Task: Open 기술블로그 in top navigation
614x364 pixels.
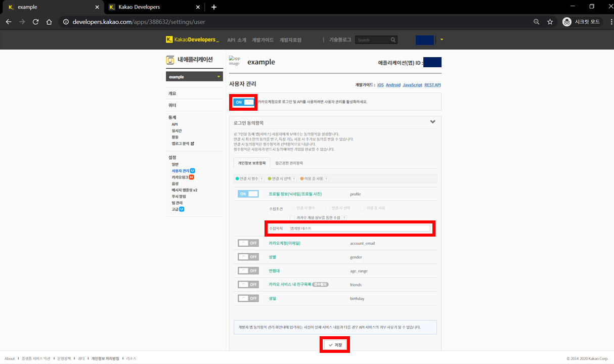Action: (340, 39)
